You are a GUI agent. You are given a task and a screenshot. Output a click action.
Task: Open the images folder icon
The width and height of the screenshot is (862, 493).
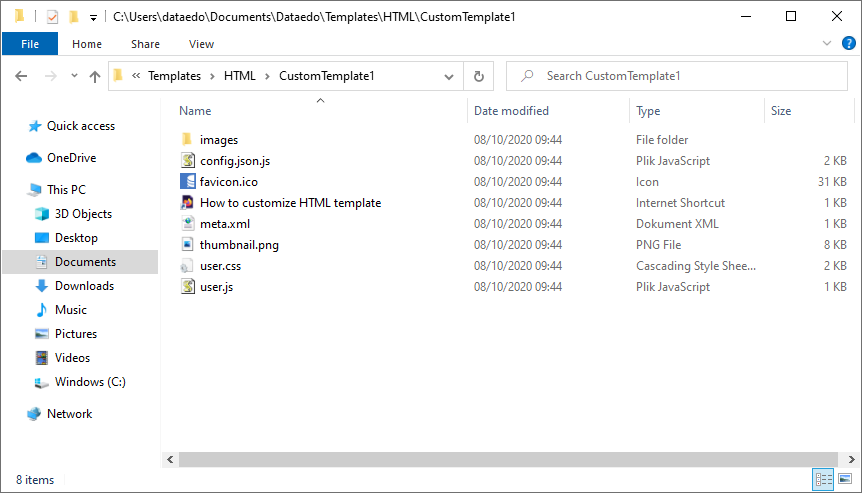point(187,140)
